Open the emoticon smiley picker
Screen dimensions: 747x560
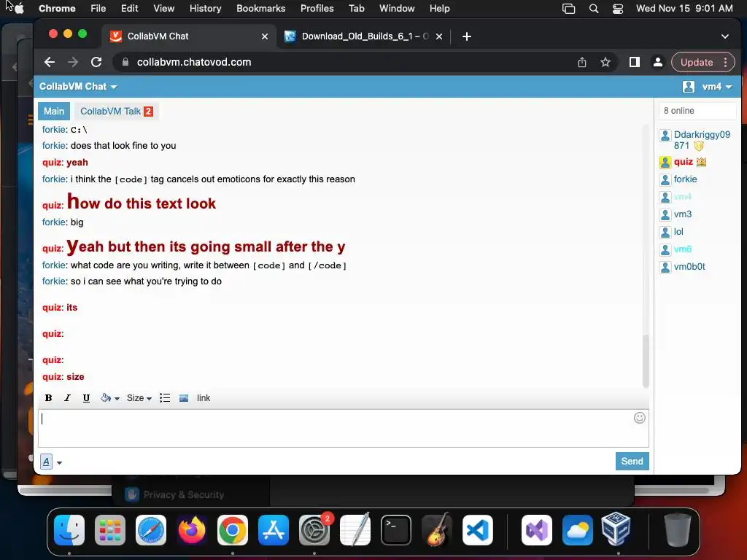pyautogui.click(x=639, y=418)
